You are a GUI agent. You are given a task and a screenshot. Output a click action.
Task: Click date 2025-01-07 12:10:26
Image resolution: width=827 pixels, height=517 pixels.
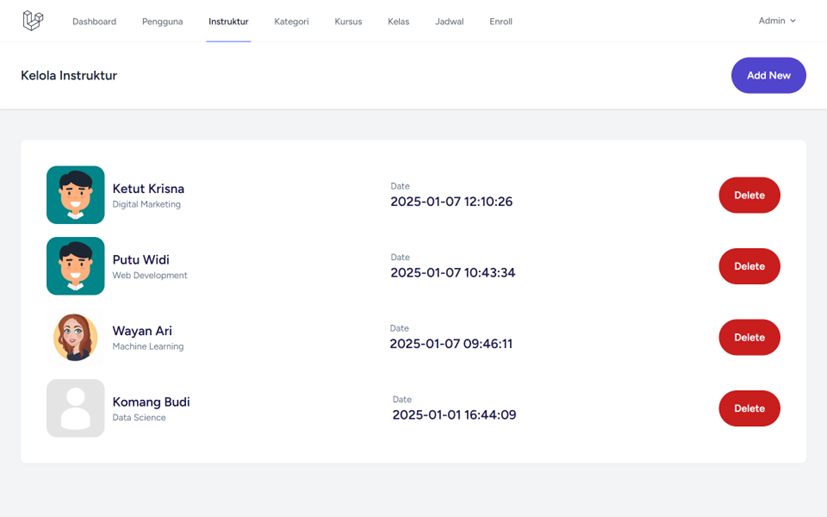(x=451, y=202)
